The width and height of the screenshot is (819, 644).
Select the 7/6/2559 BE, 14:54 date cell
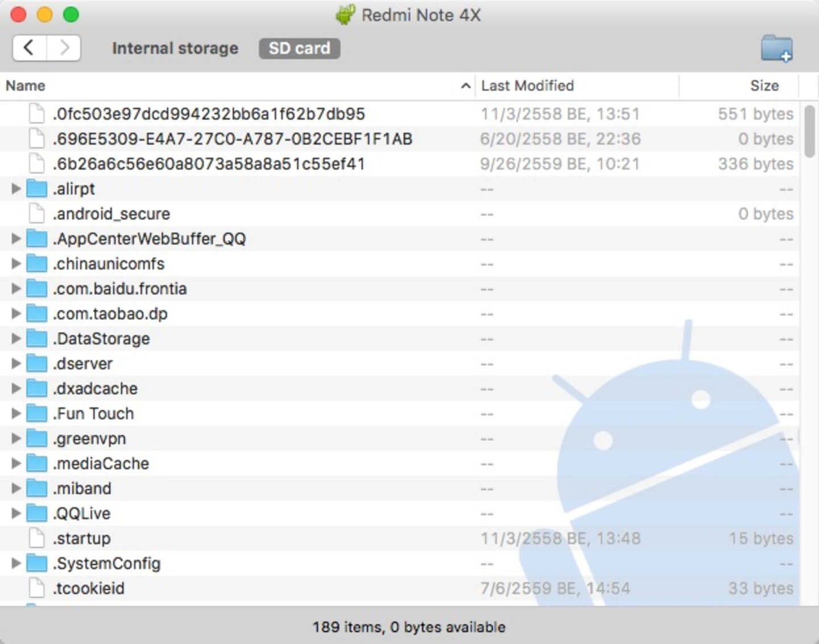pyautogui.click(x=555, y=588)
